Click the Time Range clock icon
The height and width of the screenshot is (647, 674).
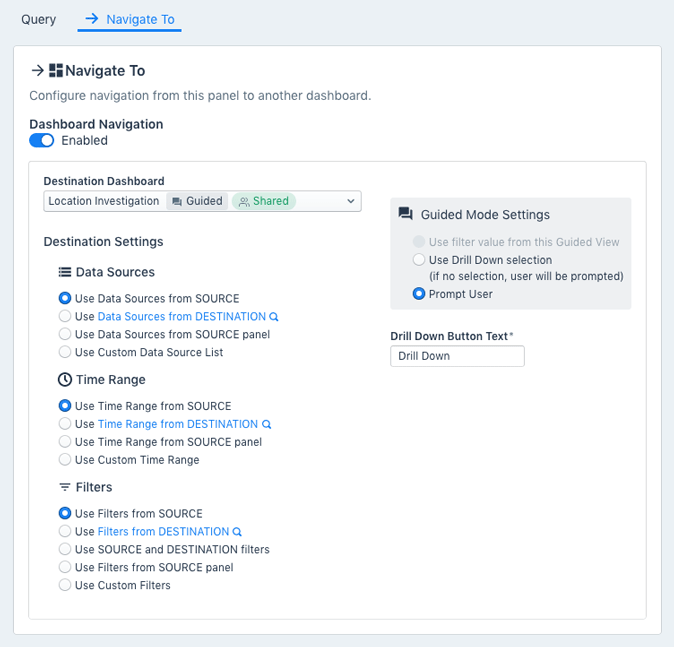65,380
